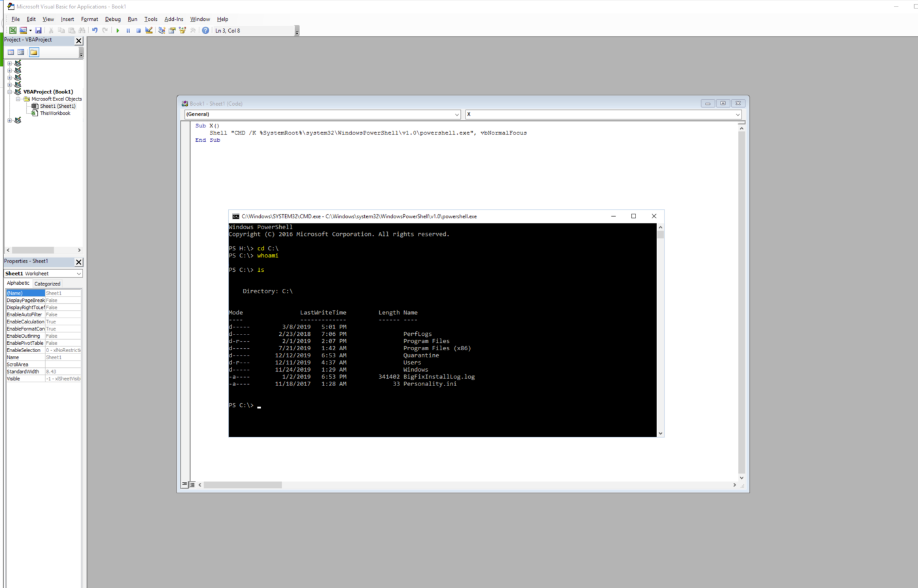918x588 pixels.
Task: Save the workbook with the floppy icon
Action: click(x=39, y=31)
